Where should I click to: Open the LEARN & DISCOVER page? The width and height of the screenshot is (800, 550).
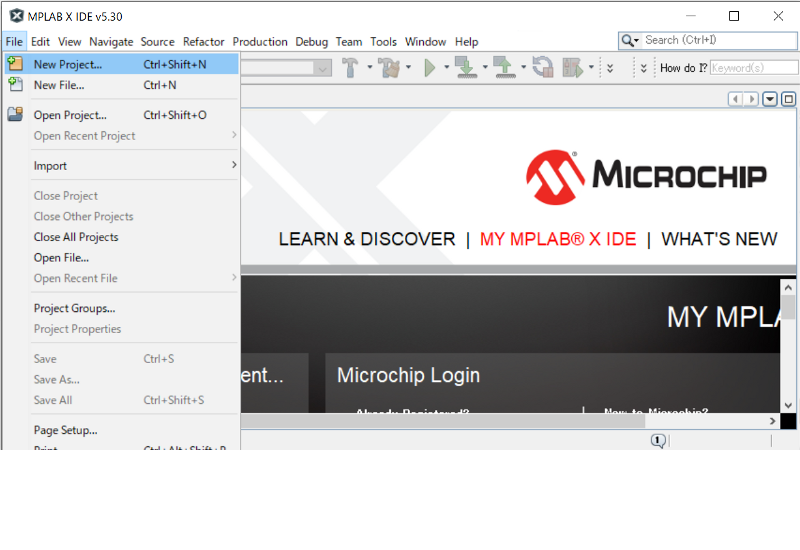(x=366, y=239)
